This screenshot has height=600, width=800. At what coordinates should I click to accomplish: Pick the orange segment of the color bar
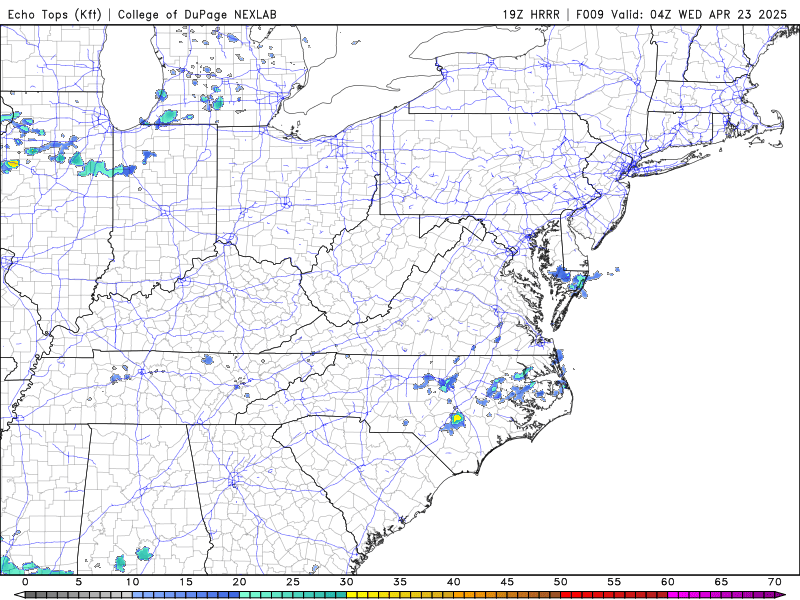[x=507, y=595]
